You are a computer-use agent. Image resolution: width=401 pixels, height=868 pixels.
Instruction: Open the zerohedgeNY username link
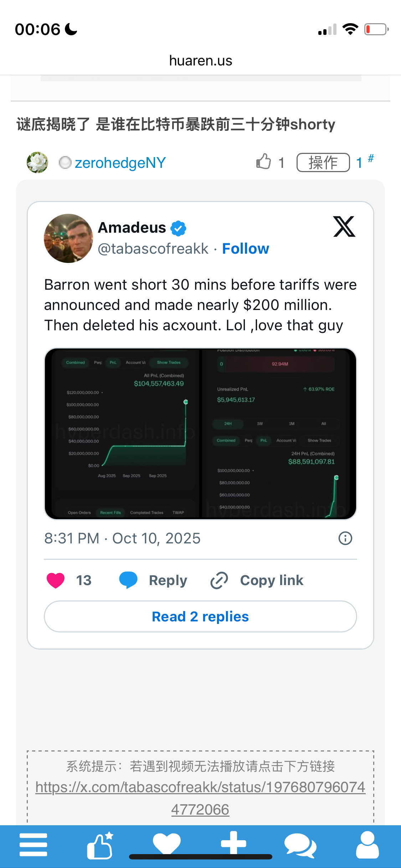120,163
